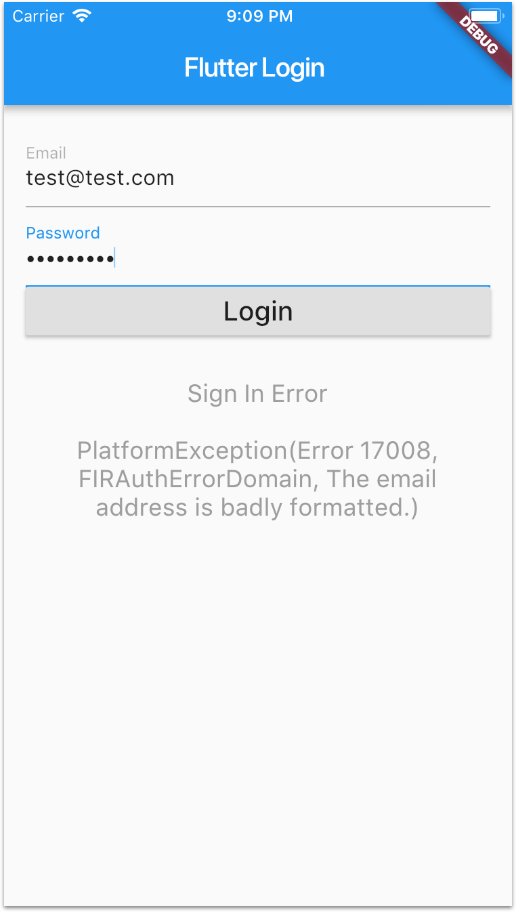Viewport: 516px width, 912px height.
Task: Submit with the Login button
Action: [x=258, y=311]
